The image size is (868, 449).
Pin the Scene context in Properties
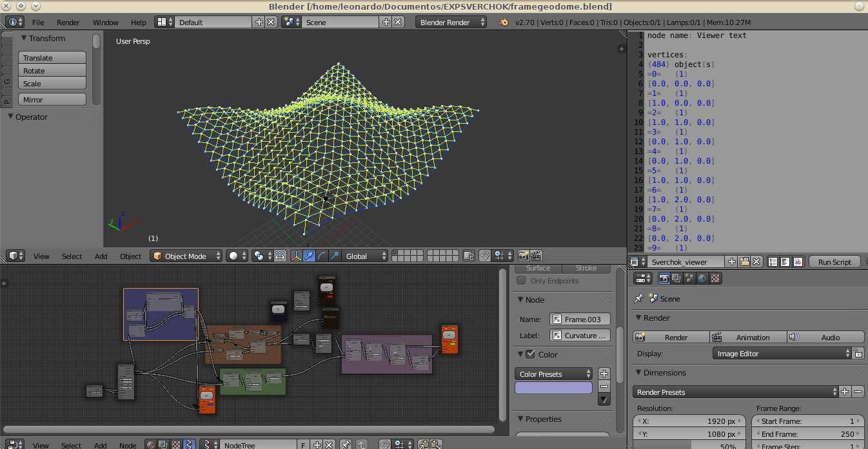click(639, 299)
